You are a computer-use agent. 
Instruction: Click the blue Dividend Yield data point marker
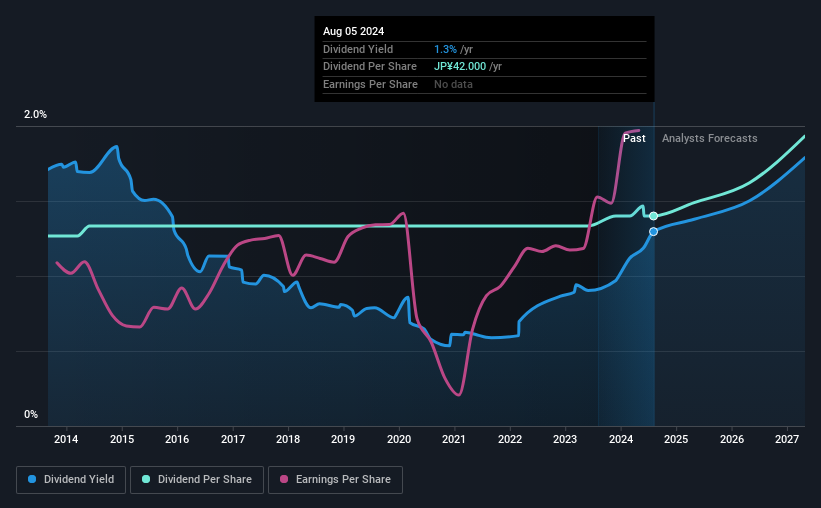653,231
